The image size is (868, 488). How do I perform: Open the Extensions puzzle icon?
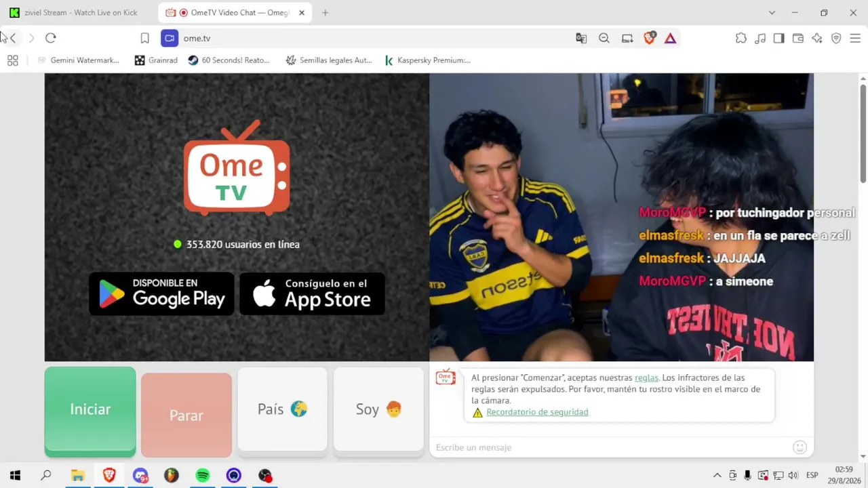[741, 39]
